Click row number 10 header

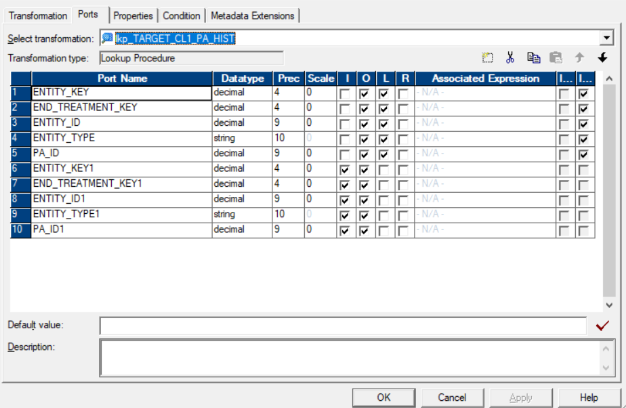(21, 230)
